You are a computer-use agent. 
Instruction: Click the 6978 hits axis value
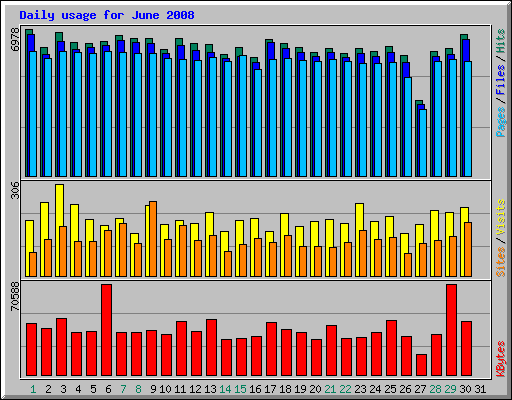point(15,40)
